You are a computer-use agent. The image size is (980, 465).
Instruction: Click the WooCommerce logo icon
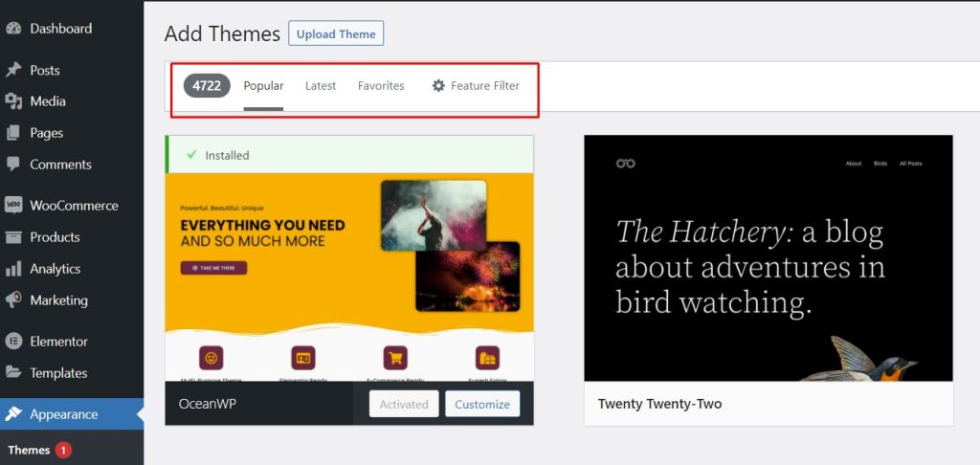13,206
